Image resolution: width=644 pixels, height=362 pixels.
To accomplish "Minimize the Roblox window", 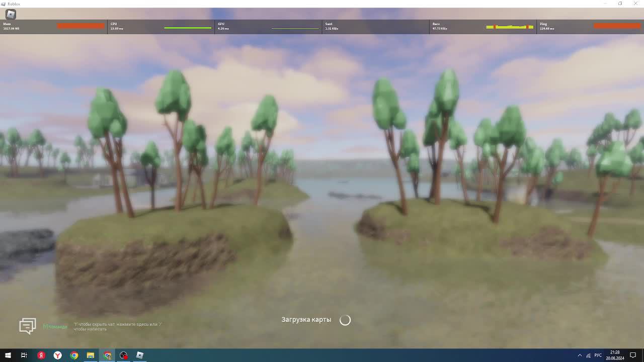I will pyautogui.click(x=605, y=4).
